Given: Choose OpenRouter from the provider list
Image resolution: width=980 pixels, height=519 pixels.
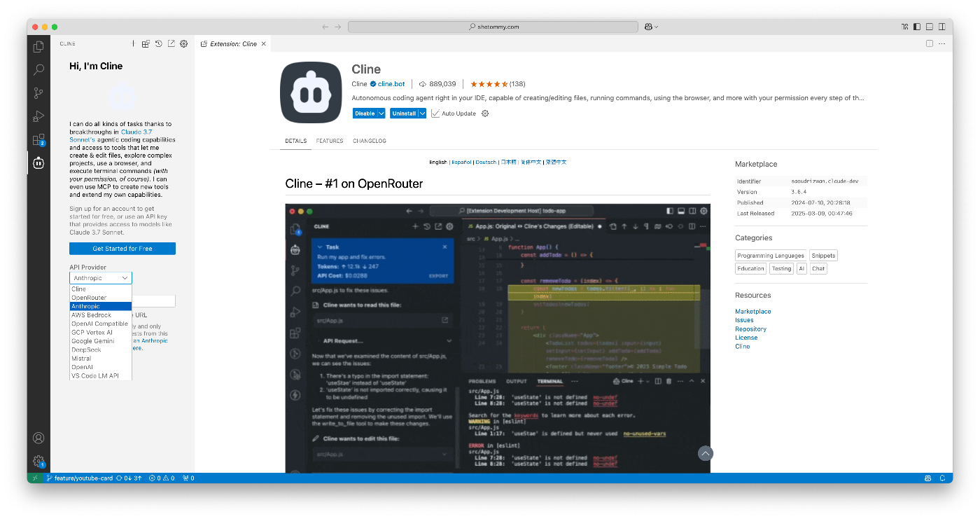Looking at the screenshot, I should tap(100, 298).
